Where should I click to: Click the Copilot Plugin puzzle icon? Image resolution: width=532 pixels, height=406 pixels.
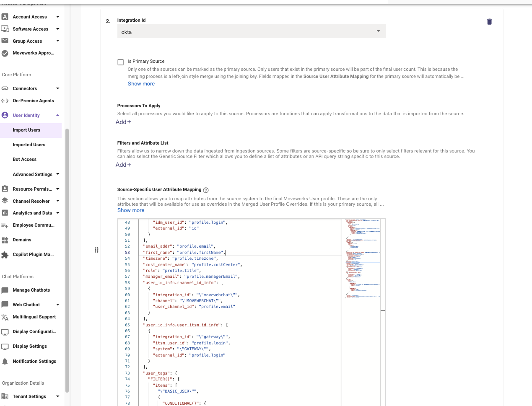point(5,255)
